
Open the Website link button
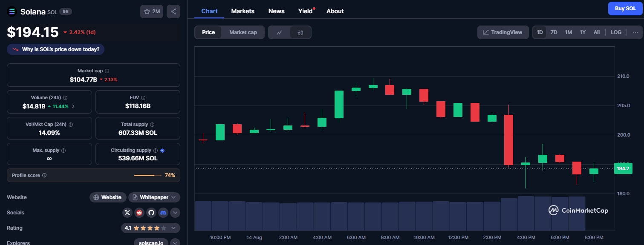(108, 197)
